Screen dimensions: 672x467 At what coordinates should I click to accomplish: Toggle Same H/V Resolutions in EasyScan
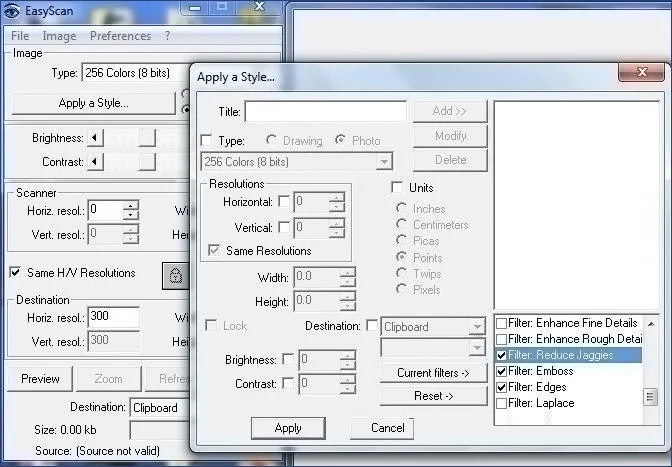coord(15,272)
